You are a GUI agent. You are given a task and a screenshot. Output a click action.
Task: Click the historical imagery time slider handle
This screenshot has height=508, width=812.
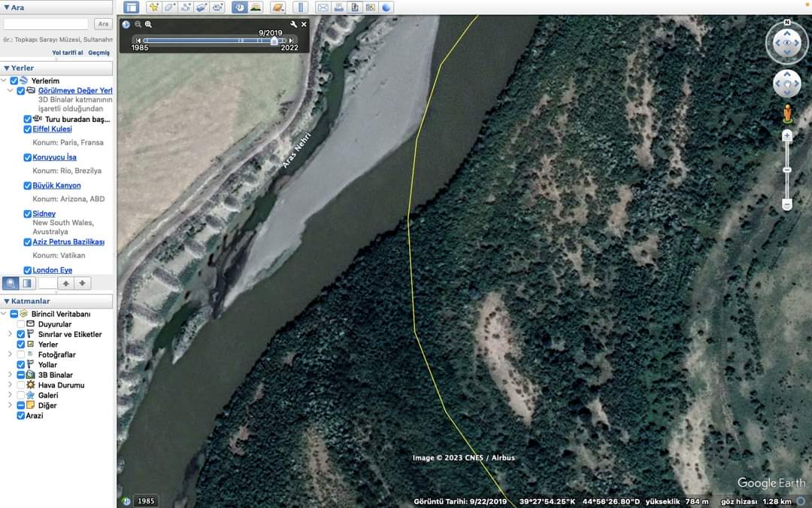tap(274, 41)
